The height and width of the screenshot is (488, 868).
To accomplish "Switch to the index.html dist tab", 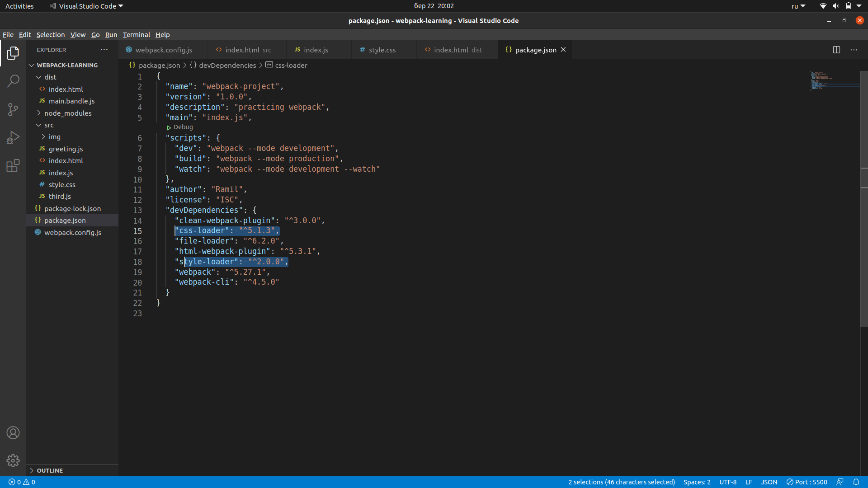I will coord(458,50).
